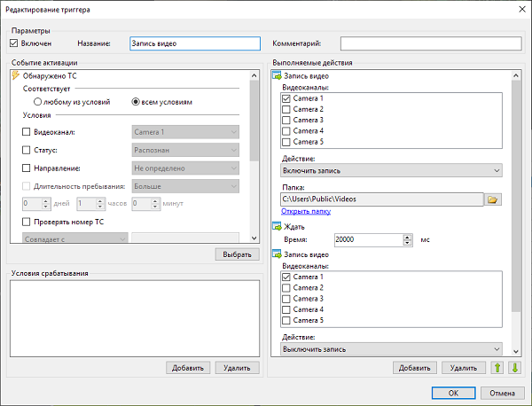The image size is (532, 406).
Task: Increase Время value with up spinner
Action: click(408, 237)
